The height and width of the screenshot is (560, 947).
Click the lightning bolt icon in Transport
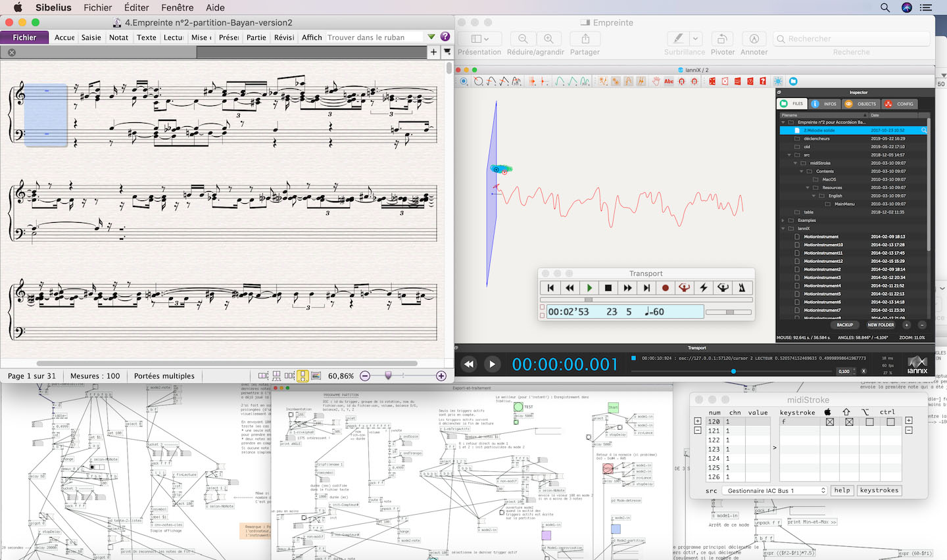point(704,288)
